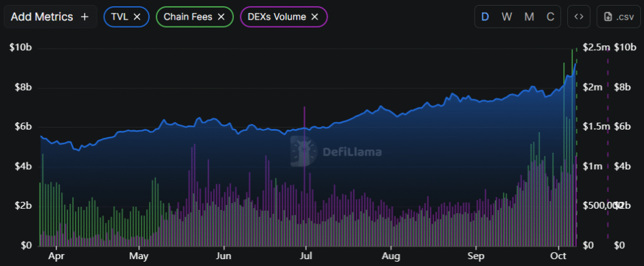644x266 pixels.
Task: Open the Add Metrics selector
Action: pos(42,17)
